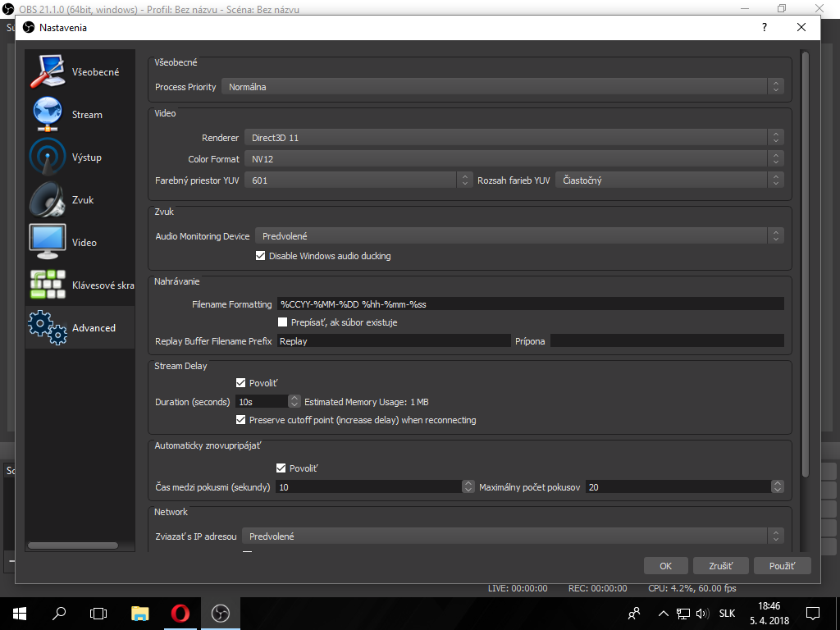Open Windows taskbar search
Viewport: 840px width, 630px height.
(x=59, y=614)
